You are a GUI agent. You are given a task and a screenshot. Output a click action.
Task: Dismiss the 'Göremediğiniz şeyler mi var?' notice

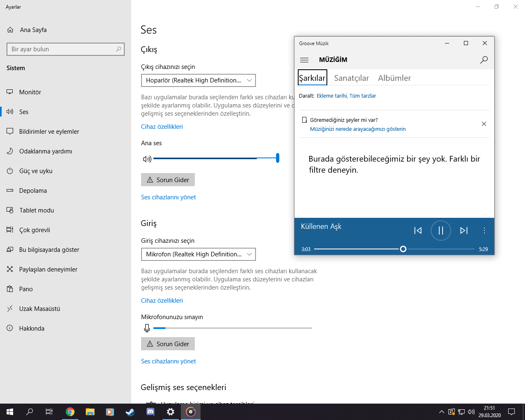coord(484,124)
